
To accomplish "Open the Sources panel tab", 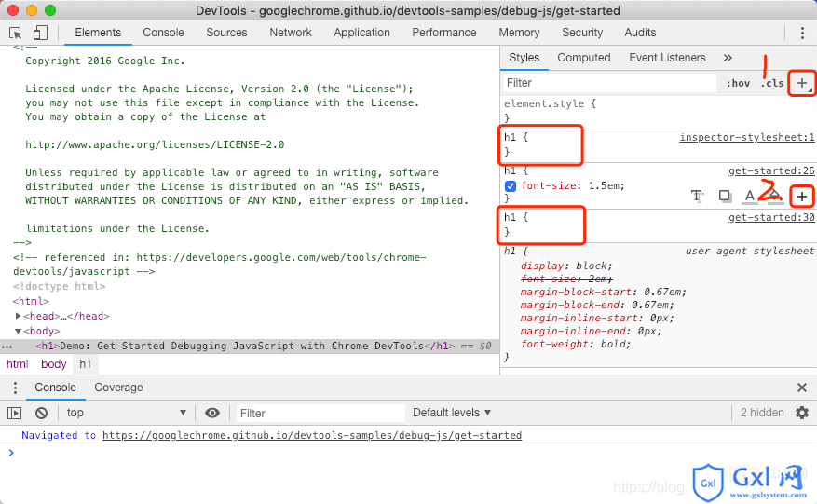I will [226, 33].
